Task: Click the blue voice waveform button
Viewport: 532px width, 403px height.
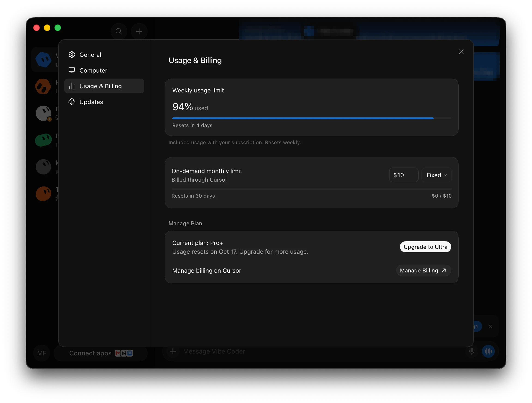Action: point(488,351)
